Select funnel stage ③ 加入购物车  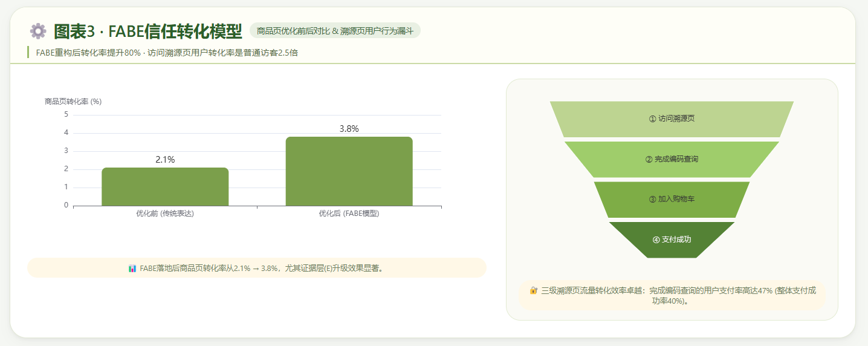pos(672,199)
